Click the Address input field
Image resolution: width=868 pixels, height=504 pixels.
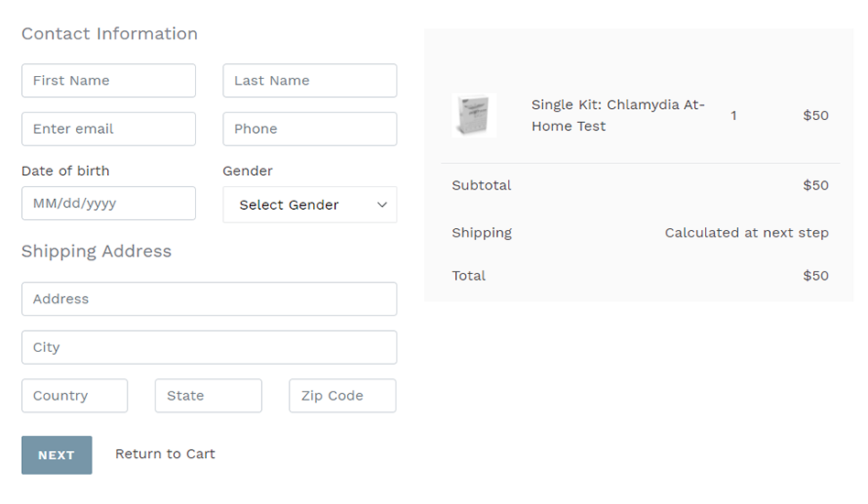click(x=210, y=299)
